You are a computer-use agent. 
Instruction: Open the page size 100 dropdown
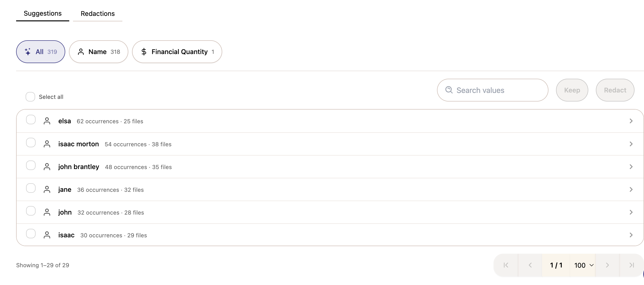tap(584, 265)
